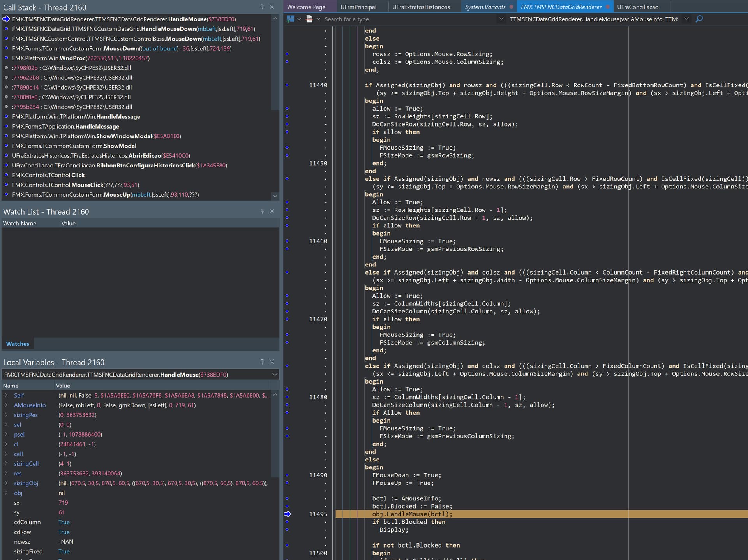Click the document icon beside type search
The width and height of the screenshot is (748, 560).
(309, 19)
